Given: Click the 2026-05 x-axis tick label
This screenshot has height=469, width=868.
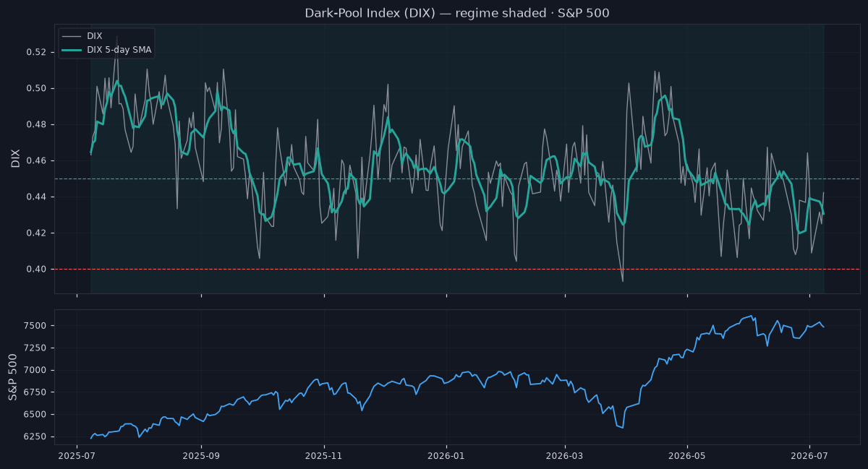Looking at the screenshot, I should tap(687, 457).
